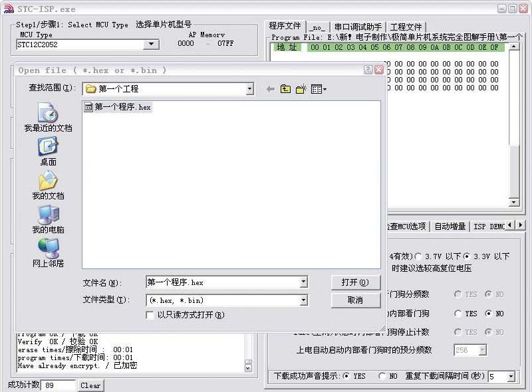This screenshot has width=532, height=392.
Task: Click the log line 'Have already encrypt. / 已加密'
Action: click(x=77, y=365)
